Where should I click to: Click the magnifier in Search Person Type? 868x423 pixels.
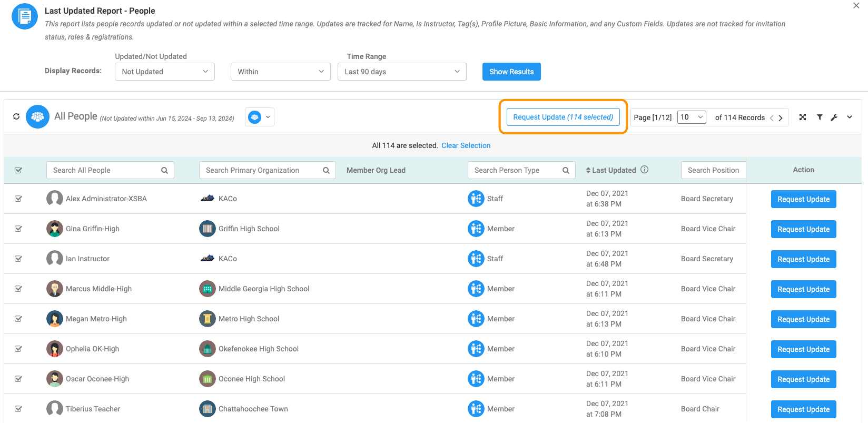tap(566, 170)
